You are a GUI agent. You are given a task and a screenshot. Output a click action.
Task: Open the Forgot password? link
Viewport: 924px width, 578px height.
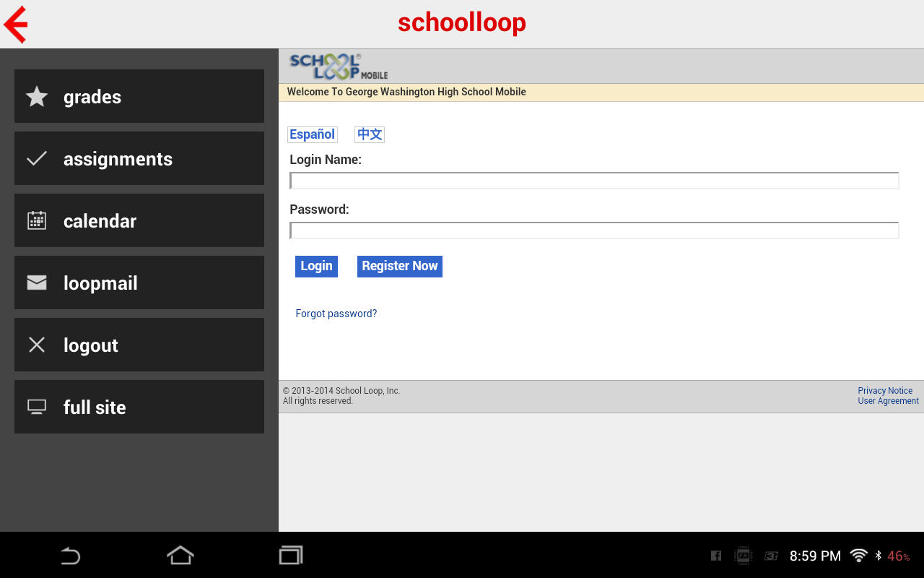click(x=336, y=314)
